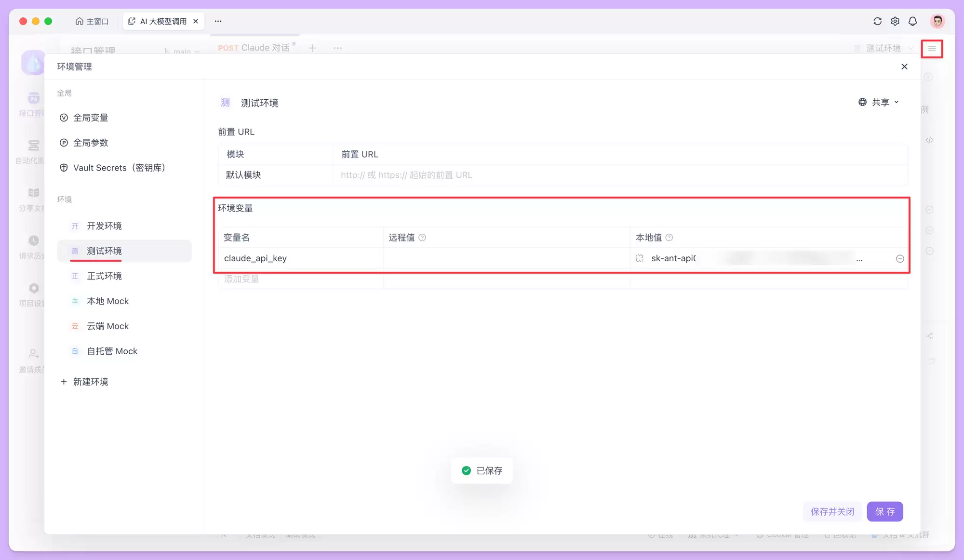Switch to the 主窗口 tab
Viewport: 964px width, 560px height.
[92, 21]
